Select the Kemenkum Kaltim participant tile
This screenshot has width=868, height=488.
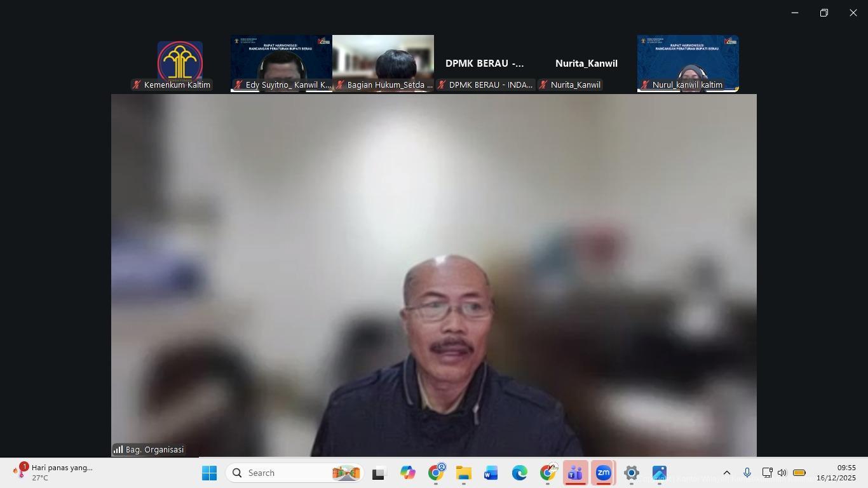180,63
